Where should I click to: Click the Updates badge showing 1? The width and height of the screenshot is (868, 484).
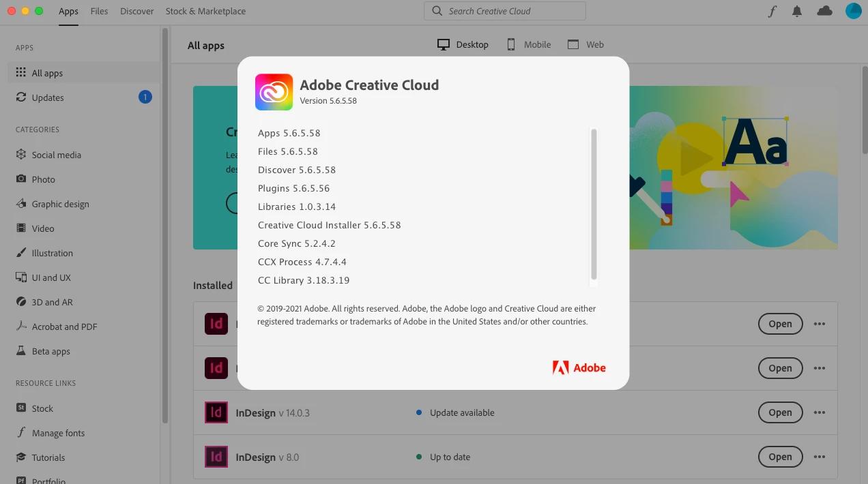click(145, 97)
